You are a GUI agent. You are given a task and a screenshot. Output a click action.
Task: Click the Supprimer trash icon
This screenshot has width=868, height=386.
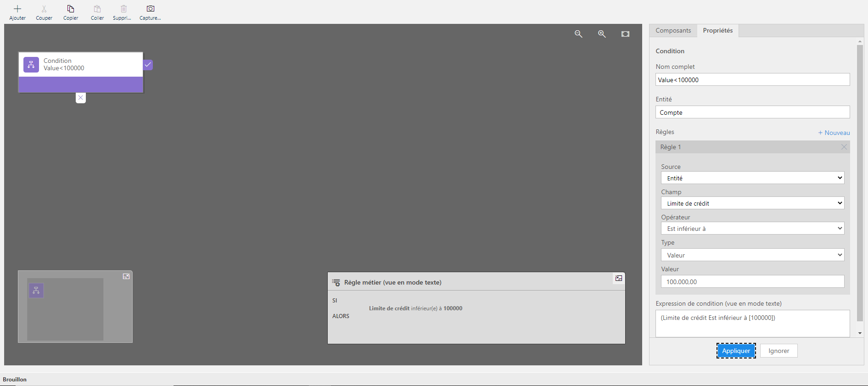[123, 9]
